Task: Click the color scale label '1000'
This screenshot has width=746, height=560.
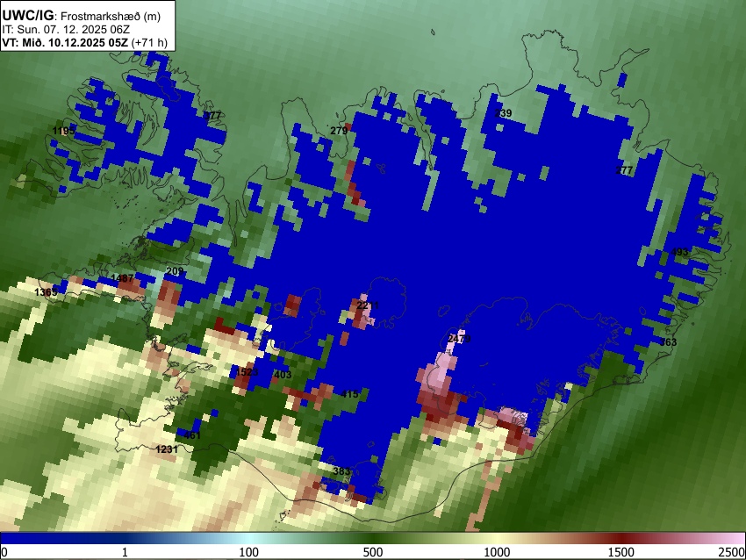Action: (x=497, y=552)
